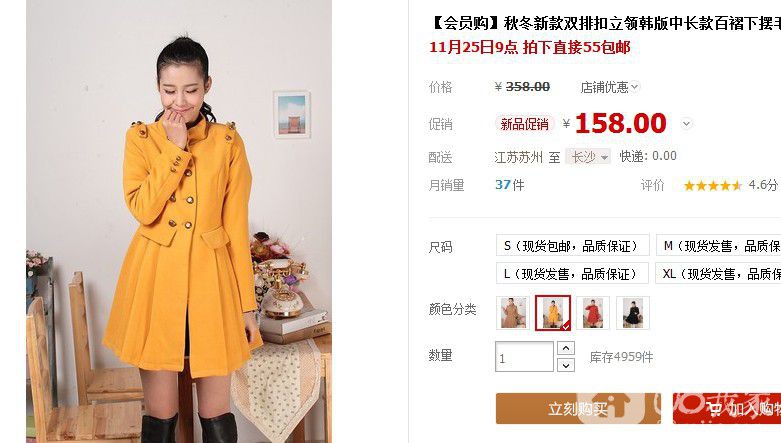Open the 长沙 delivery city dropdown
Image resolution: width=781 pixels, height=443 pixels.
pos(589,157)
